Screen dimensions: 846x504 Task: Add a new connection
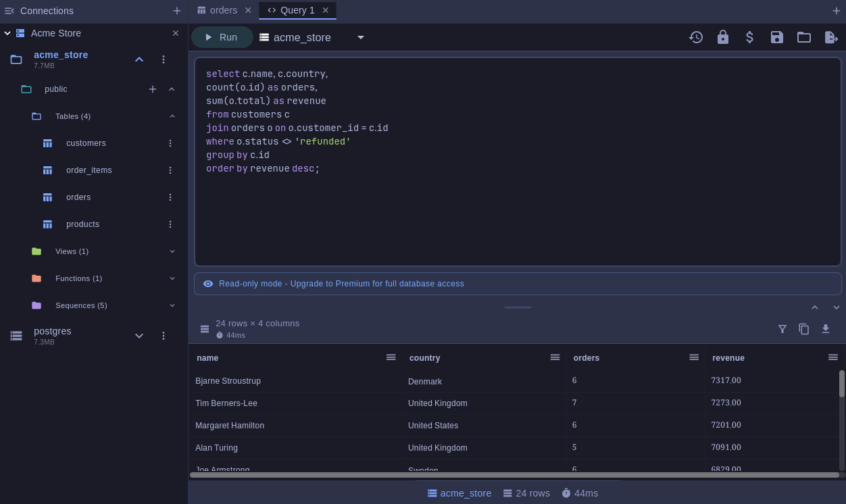pos(177,11)
